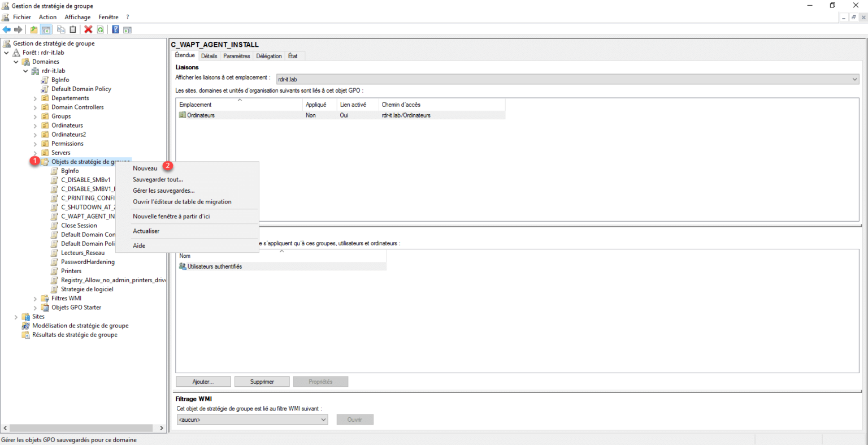The width and height of the screenshot is (868, 445).
Task: Click the Close Session GPO scroll icon
Action: (55, 226)
